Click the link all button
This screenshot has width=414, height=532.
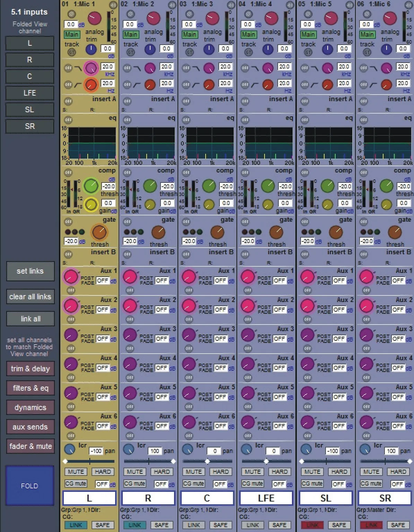pyautogui.click(x=30, y=319)
